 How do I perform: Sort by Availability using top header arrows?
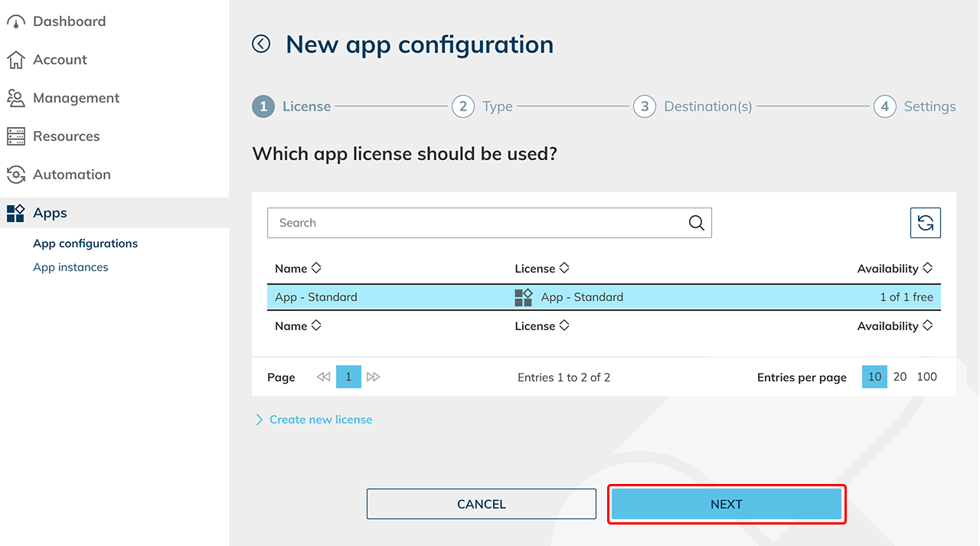tap(927, 269)
